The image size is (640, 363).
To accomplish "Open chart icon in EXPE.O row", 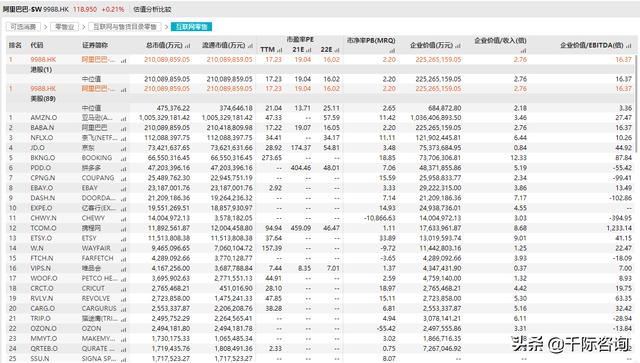I will pyautogui.click(x=124, y=209).
